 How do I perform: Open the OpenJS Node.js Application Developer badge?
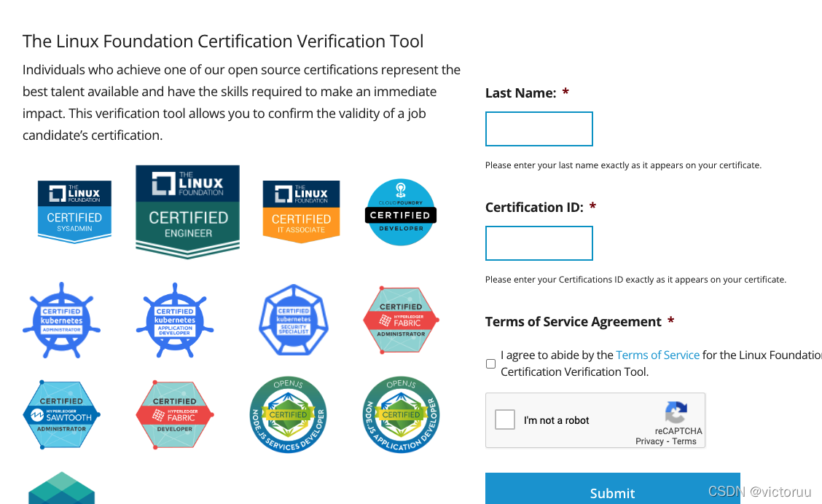tap(401, 414)
